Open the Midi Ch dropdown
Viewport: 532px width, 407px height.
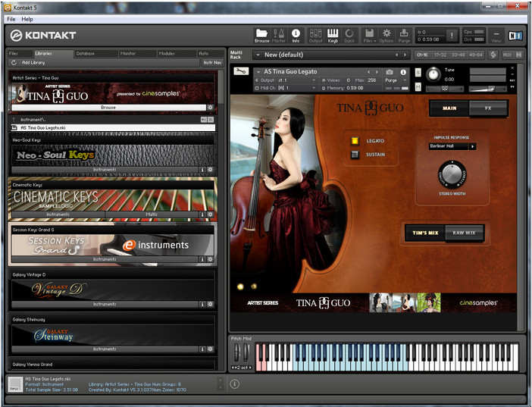tap(314, 88)
